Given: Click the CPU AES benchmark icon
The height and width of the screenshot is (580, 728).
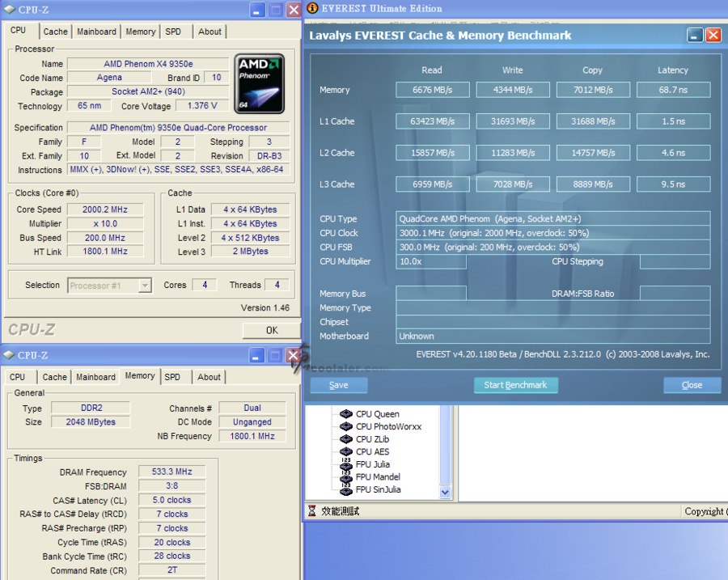Looking at the screenshot, I should point(346,451).
